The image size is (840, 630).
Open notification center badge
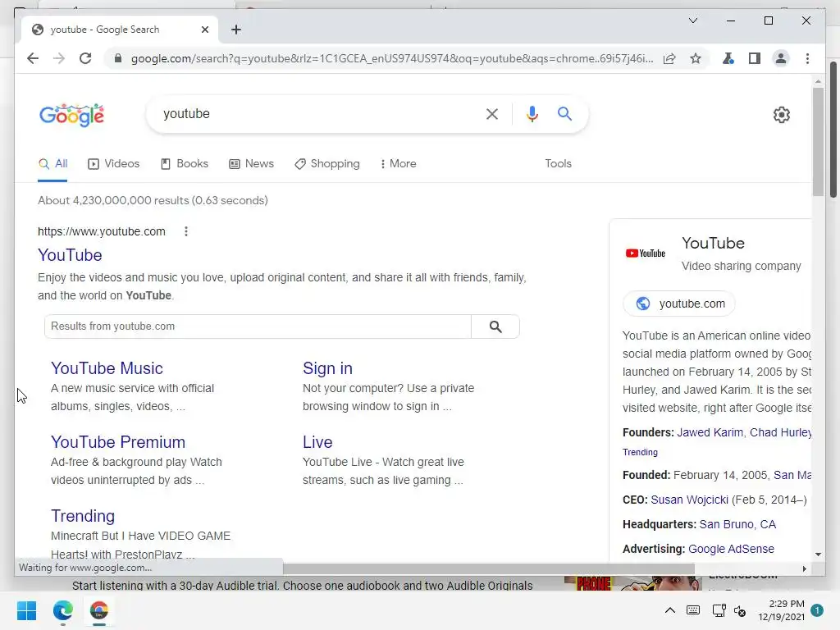816,610
